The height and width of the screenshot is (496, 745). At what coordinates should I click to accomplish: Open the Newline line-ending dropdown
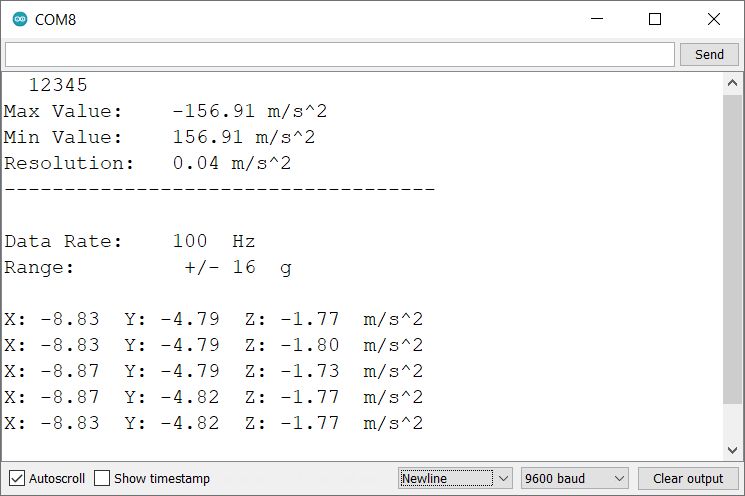point(455,478)
